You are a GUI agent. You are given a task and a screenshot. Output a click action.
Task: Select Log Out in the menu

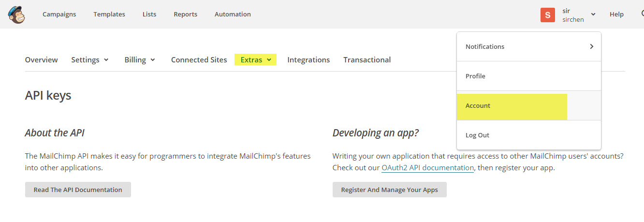(529, 135)
